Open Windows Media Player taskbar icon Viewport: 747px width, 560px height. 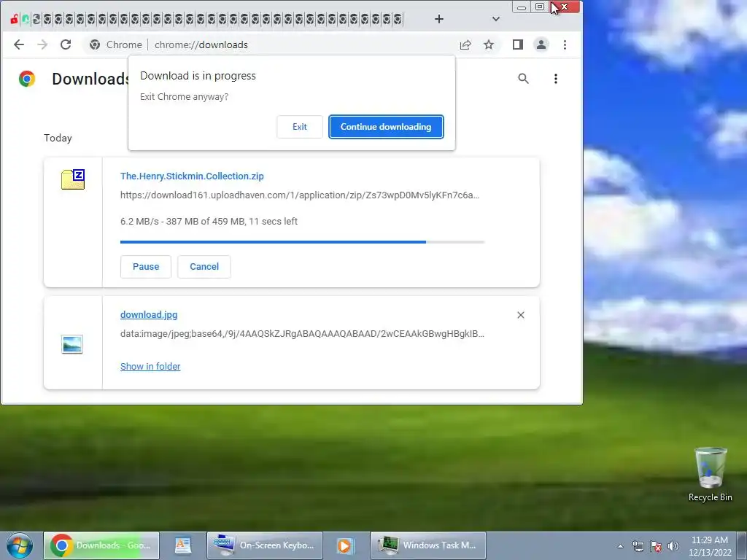[344, 545]
